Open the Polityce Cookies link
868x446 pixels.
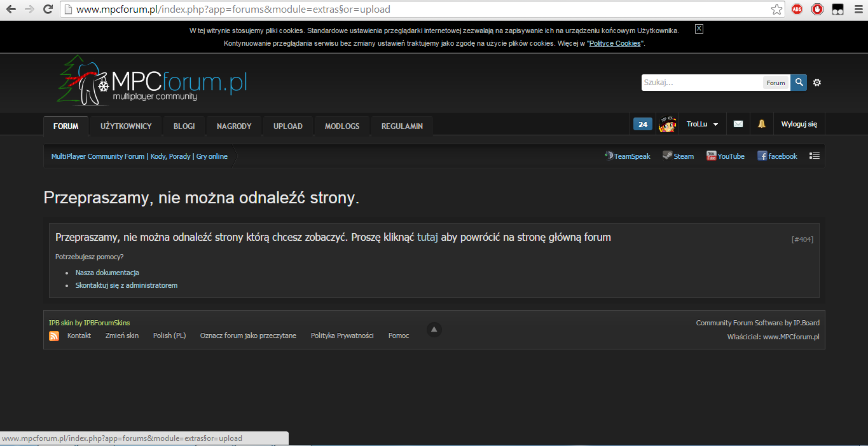pos(615,43)
